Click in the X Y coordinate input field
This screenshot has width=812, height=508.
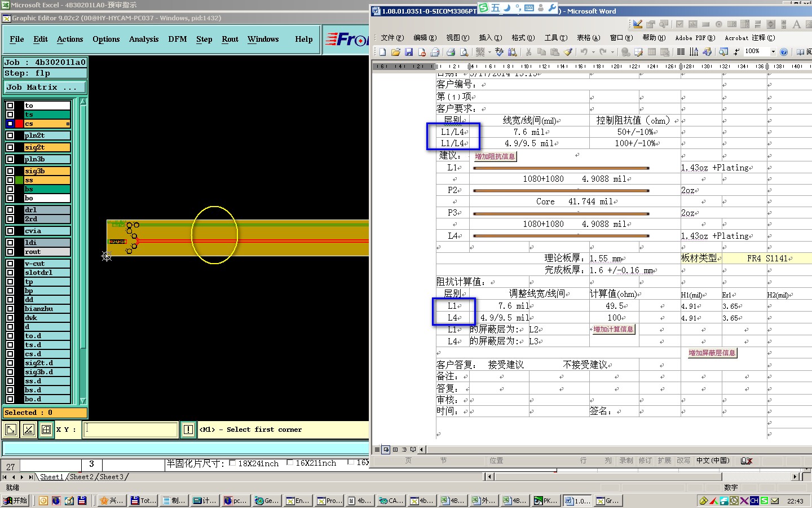(x=131, y=430)
